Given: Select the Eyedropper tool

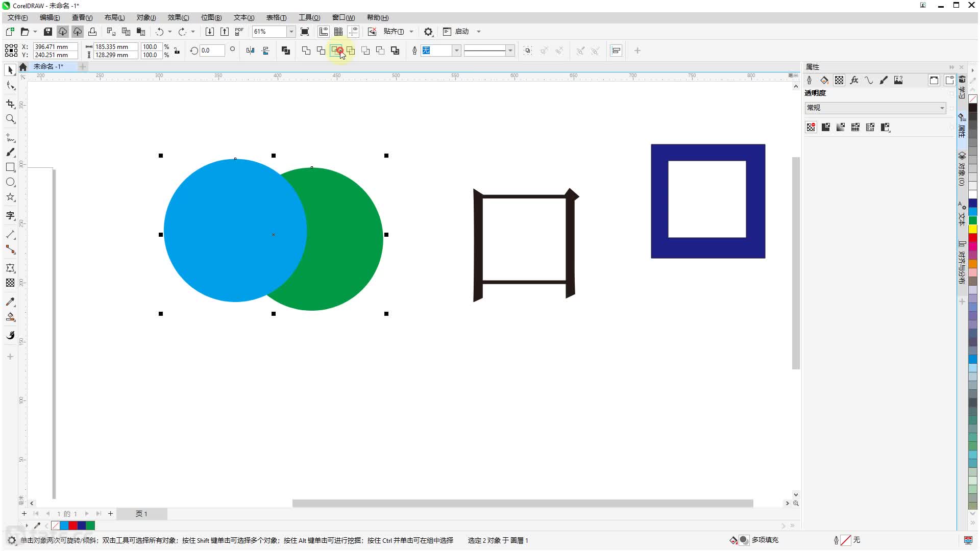Looking at the screenshot, I should click(10, 302).
